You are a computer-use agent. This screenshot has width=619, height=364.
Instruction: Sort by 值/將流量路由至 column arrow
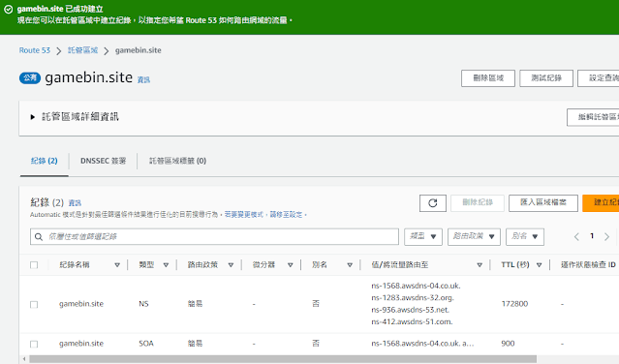(x=480, y=265)
